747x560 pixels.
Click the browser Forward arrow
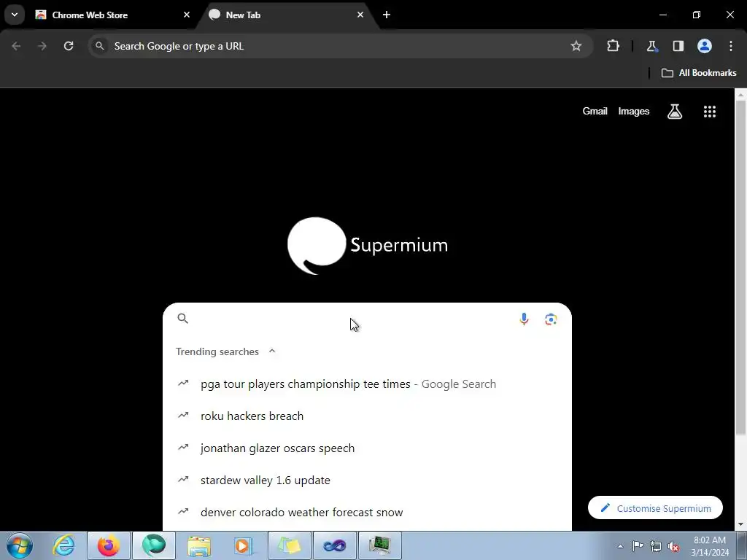[42, 46]
